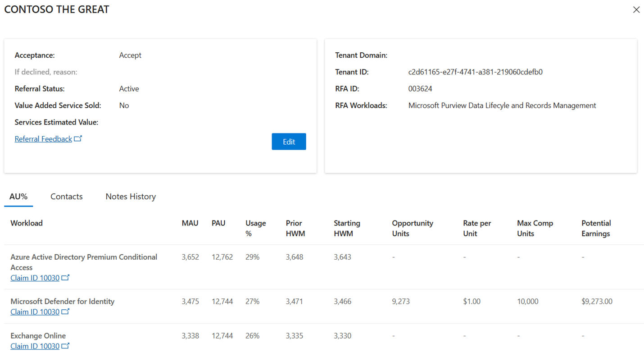Click usage value 29%
Viewport: 644px width, 353px height.
[252, 257]
